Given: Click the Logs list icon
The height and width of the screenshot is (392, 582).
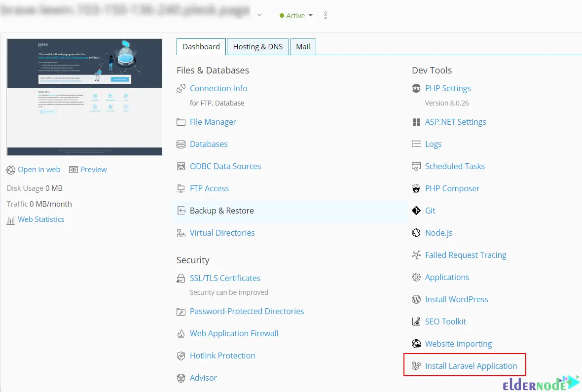Looking at the screenshot, I should [416, 144].
